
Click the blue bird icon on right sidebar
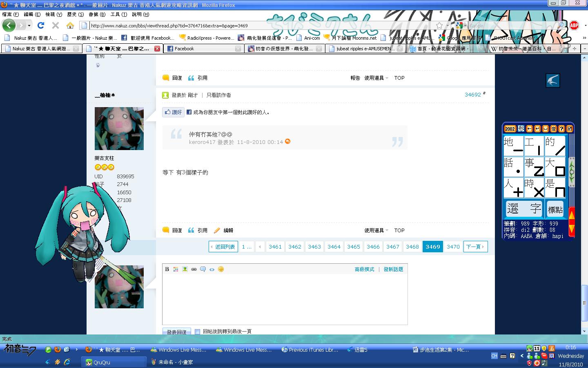click(x=553, y=81)
